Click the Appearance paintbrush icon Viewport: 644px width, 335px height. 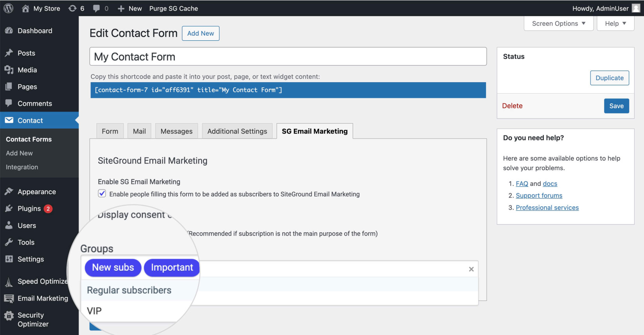coord(9,191)
